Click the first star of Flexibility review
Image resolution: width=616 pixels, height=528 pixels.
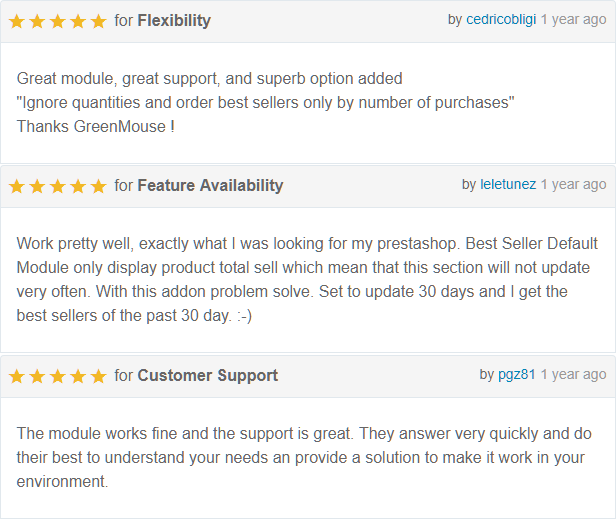coord(17,21)
